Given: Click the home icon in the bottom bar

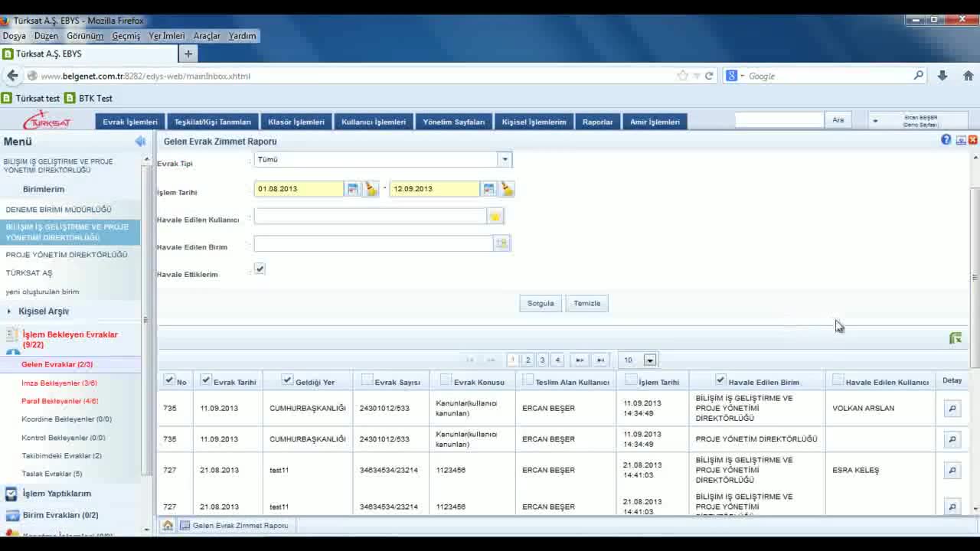Looking at the screenshot, I should pos(168,526).
